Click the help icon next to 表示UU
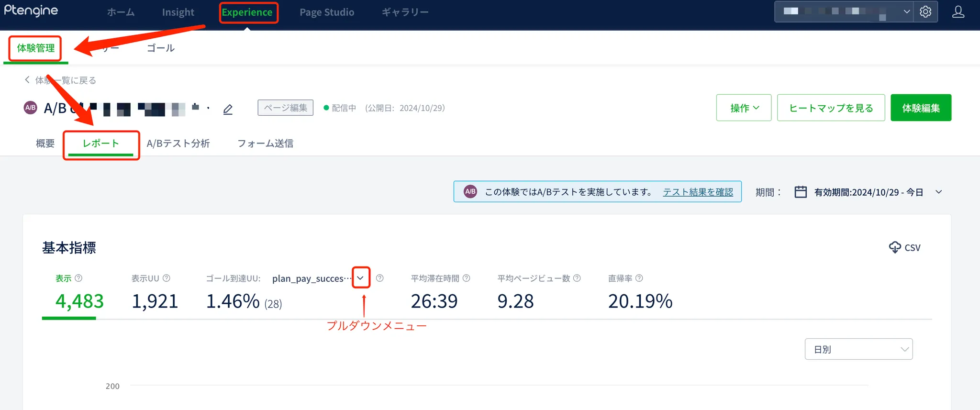Image resolution: width=980 pixels, height=410 pixels. pos(167,278)
